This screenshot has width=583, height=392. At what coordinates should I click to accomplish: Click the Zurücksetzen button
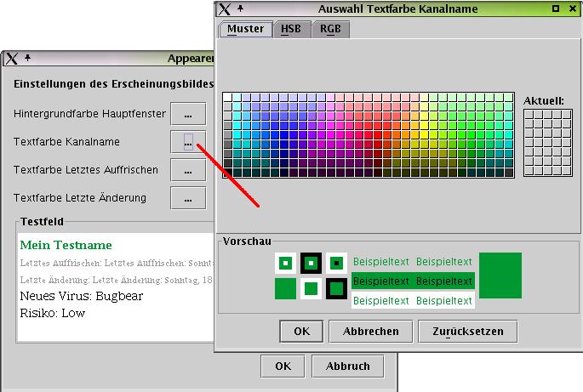(x=467, y=331)
